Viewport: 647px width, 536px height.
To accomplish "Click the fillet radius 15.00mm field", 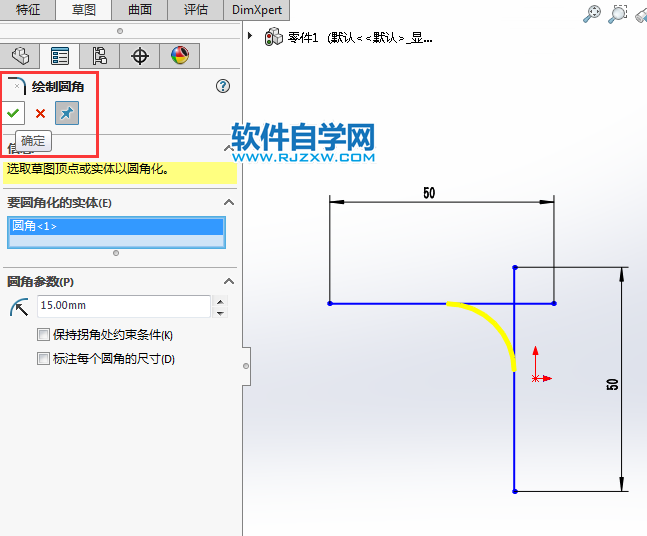I will click(124, 306).
